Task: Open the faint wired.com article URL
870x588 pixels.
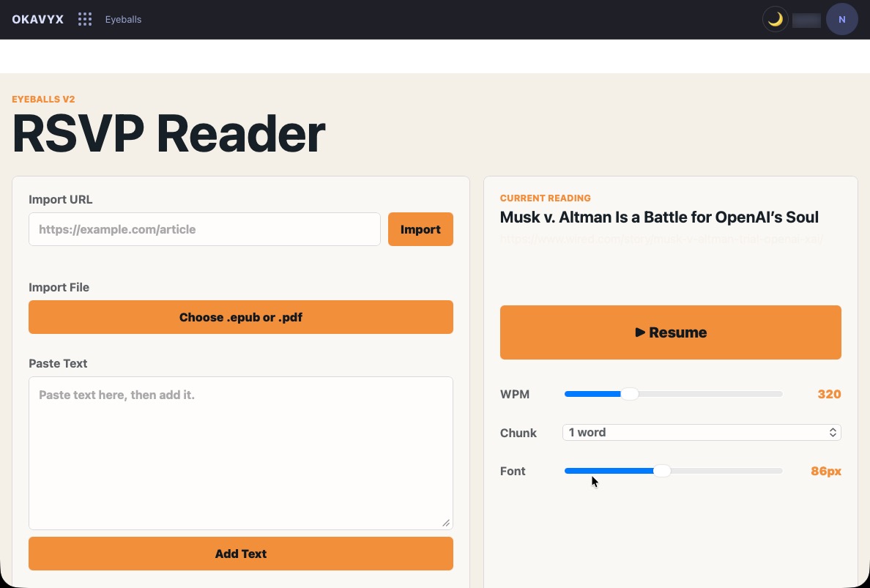Action: pyautogui.click(x=661, y=239)
